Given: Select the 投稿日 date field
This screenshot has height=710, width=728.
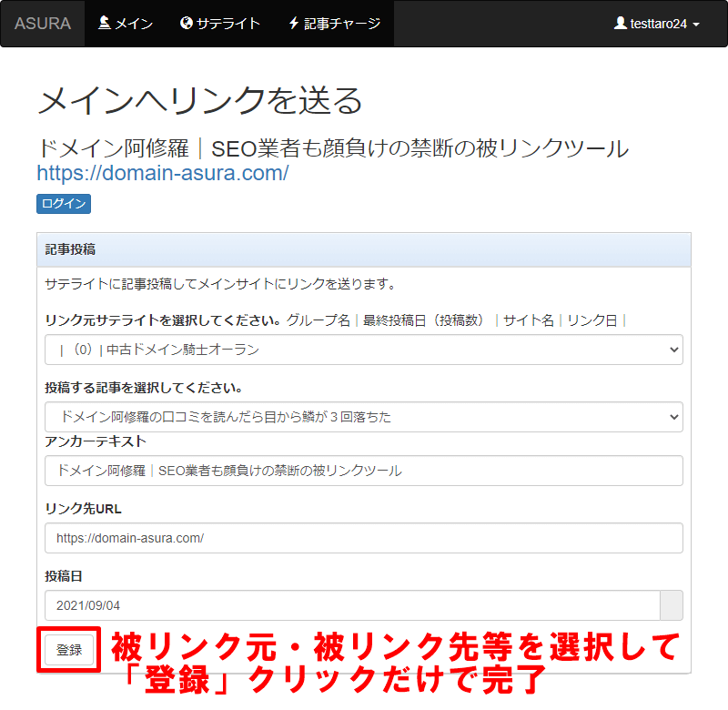Looking at the screenshot, I should pyautogui.click(x=351, y=605).
